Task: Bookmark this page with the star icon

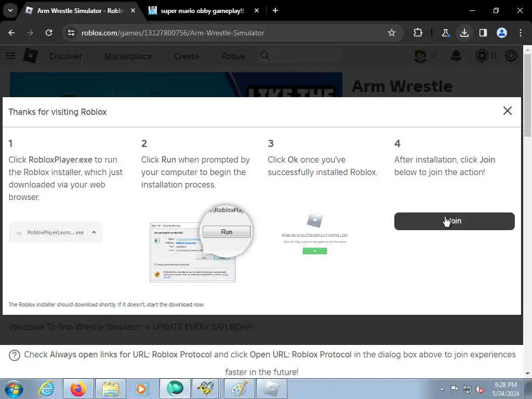Action: tap(392, 33)
